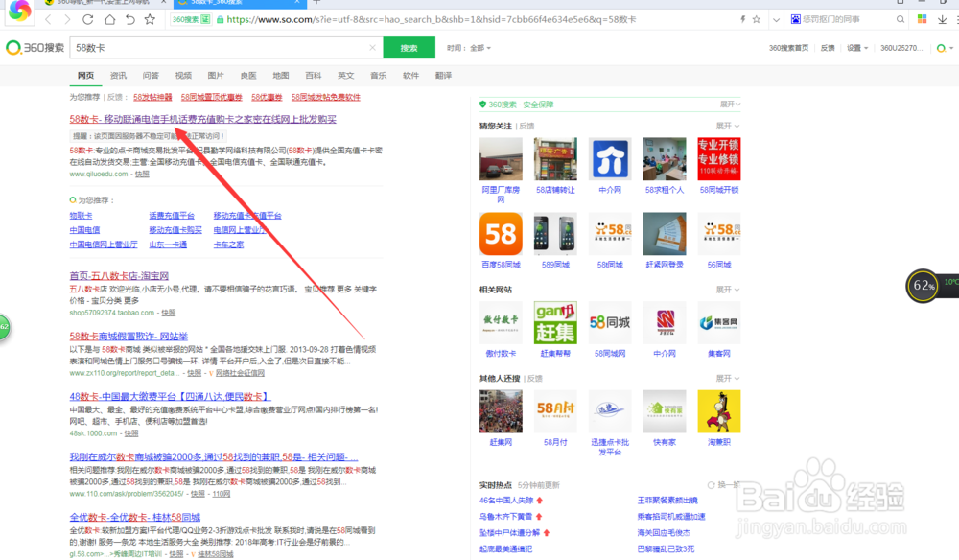Open the 首页-五八数卡店-淘宝网 result
This screenshot has height=560, width=959.
[119, 276]
